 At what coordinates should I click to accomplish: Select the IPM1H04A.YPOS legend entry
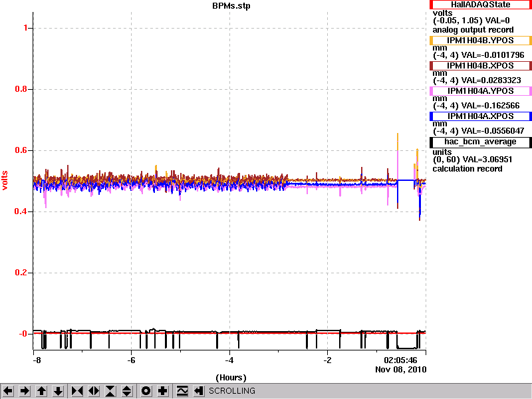(x=480, y=91)
